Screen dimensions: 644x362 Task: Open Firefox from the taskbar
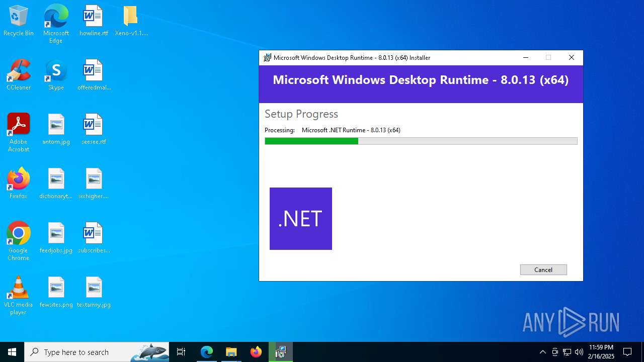(256, 352)
